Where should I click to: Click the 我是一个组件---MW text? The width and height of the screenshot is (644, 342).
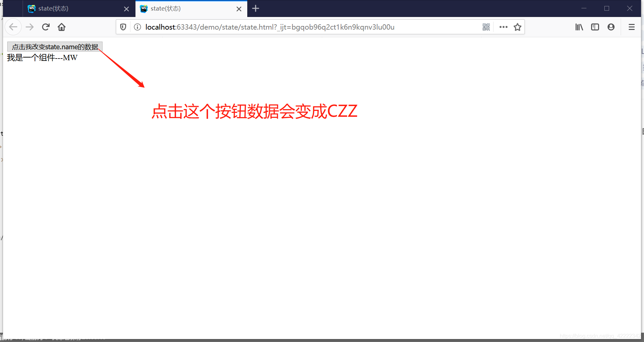tap(42, 57)
